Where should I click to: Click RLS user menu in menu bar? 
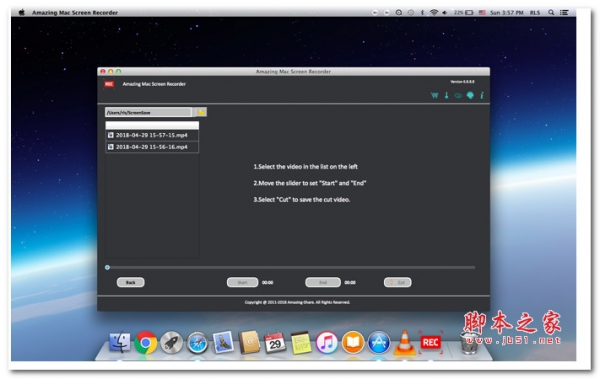(x=535, y=13)
